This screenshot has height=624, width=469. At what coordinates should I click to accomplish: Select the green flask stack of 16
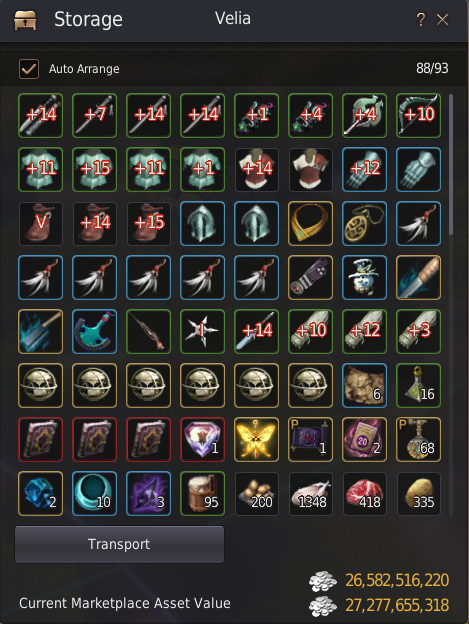pyautogui.click(x=418, y=385)
